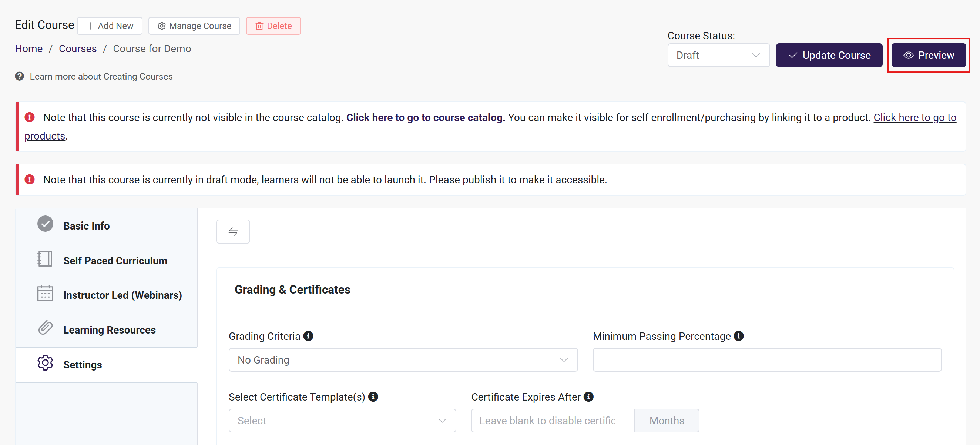980x445 pixels.
Task: Open the Self Paced Curriculum tab
Action: (115, 260)
